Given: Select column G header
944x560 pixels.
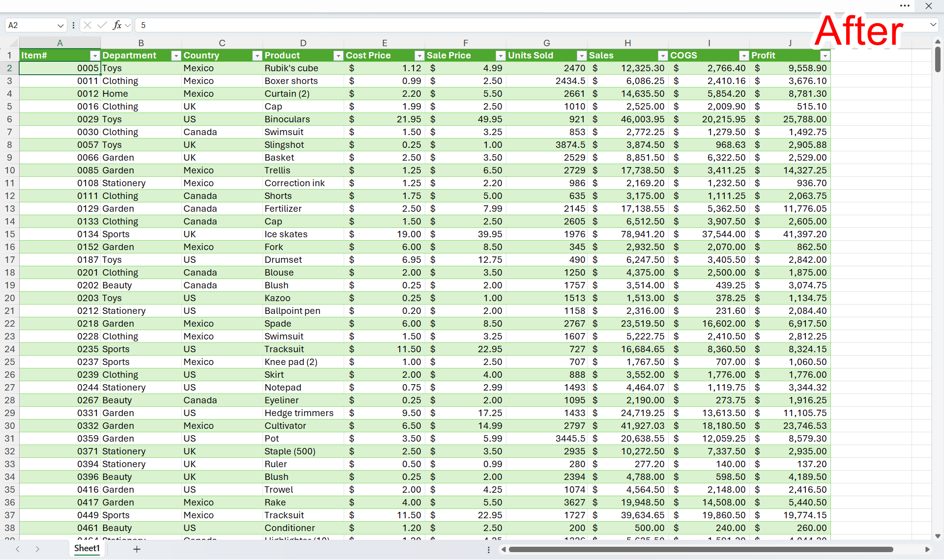Looking at the screenshot, I should pos(547,43).
